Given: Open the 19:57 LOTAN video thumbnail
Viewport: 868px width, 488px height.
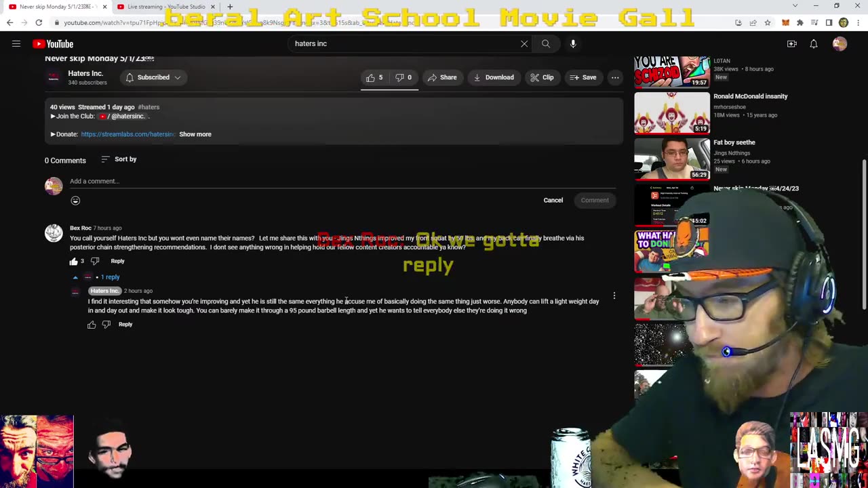Looking at the screenshot, I should coord(672,72).
